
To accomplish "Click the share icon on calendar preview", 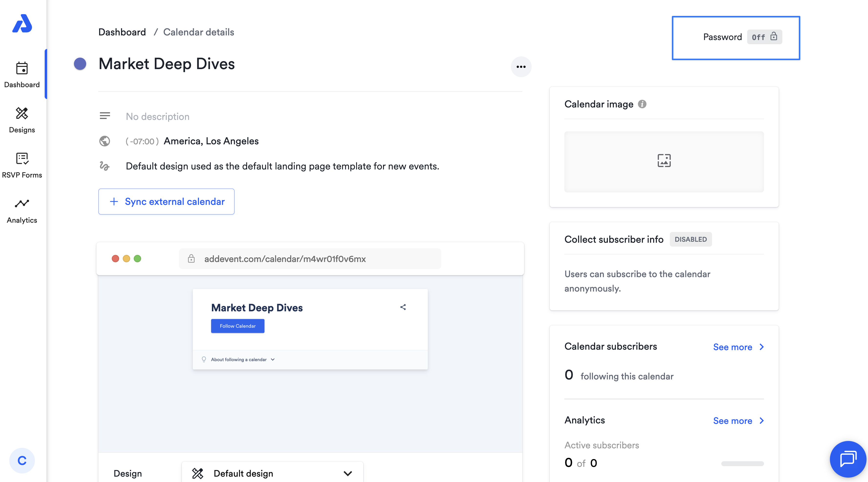I will click(x=403, y=307).
